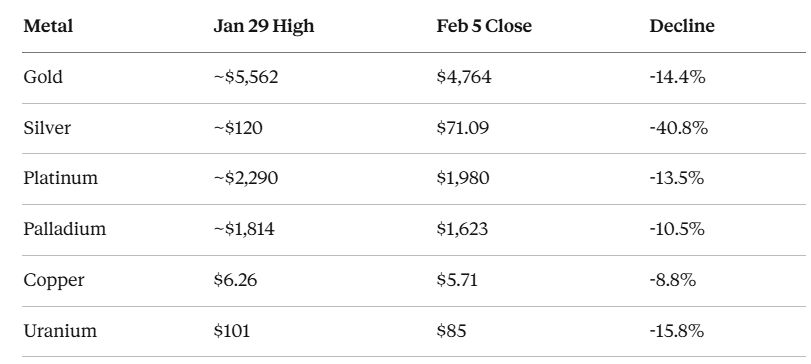Select the Silver row label
The height and width of the screenshot is (364, 811).
[x=47, y=128]
